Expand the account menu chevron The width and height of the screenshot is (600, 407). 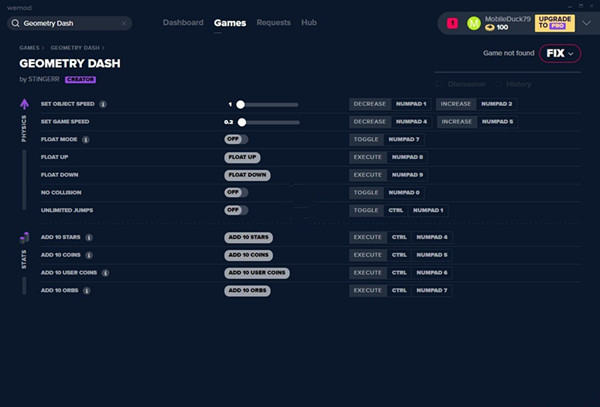(x=586, y=23)
